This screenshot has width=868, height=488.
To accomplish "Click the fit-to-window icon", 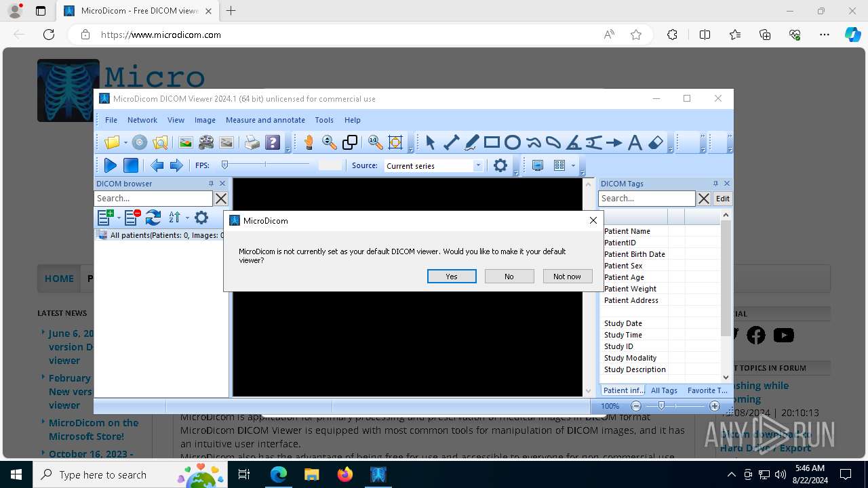I will pyautogui.click(x=395, y=142).
